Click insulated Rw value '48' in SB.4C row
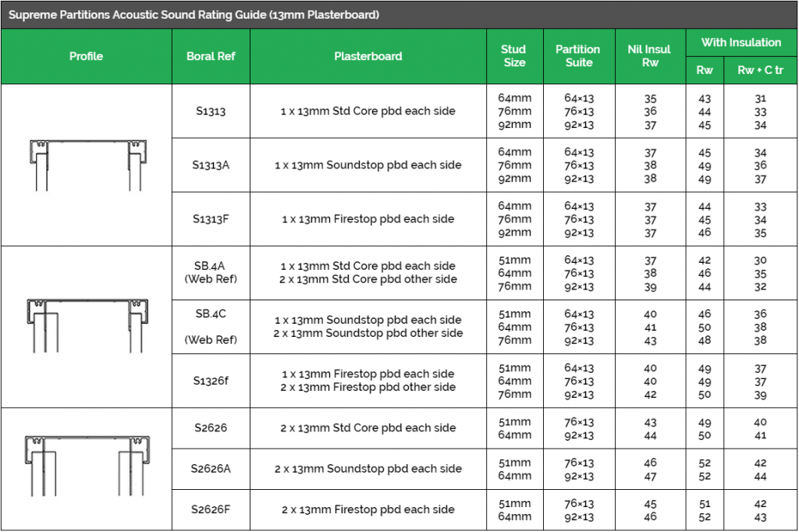Screen dimensions: 799x532 [x=705, y=341]
